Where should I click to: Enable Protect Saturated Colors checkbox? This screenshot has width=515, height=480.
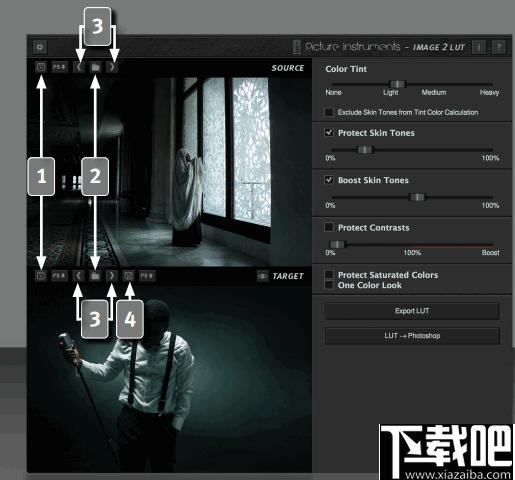pos(329,275)
